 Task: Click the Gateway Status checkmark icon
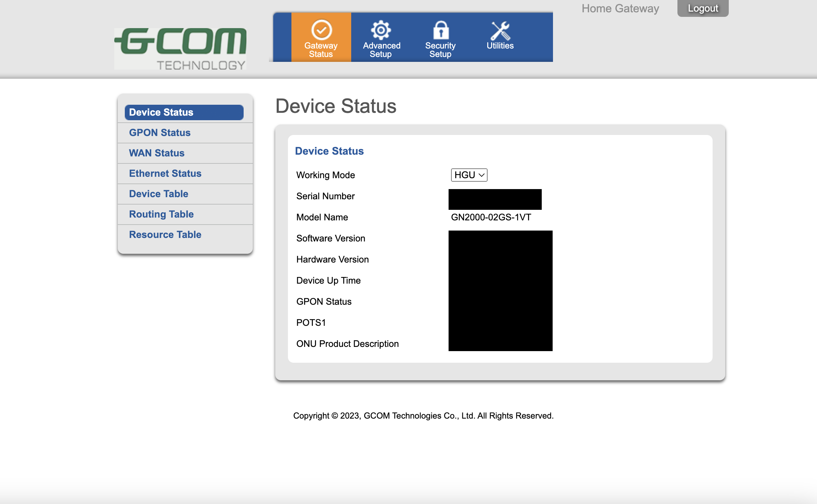tap(321, 30)
